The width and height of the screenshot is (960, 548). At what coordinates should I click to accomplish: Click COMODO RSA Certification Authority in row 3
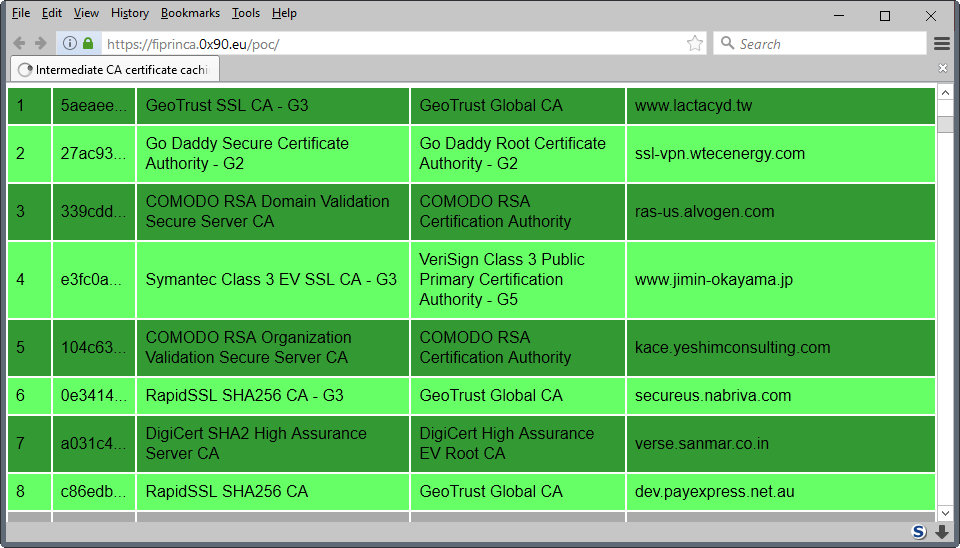click(518, 212)
